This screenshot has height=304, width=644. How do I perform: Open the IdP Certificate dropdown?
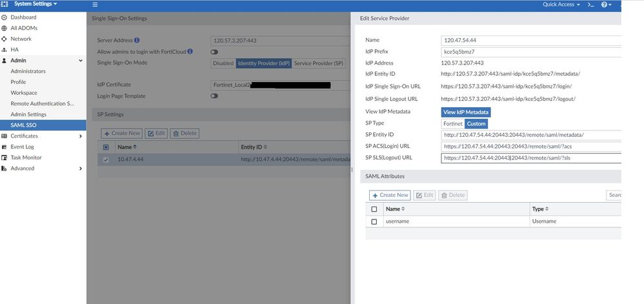(281, 85)
